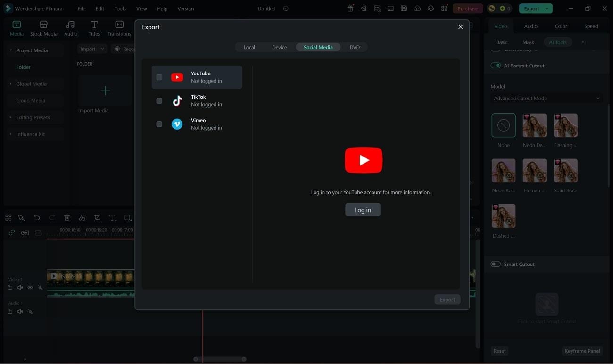Select the Dashed effect thumbnail
The width and height of the screenshot is (613, 364).
pos(504,216)
